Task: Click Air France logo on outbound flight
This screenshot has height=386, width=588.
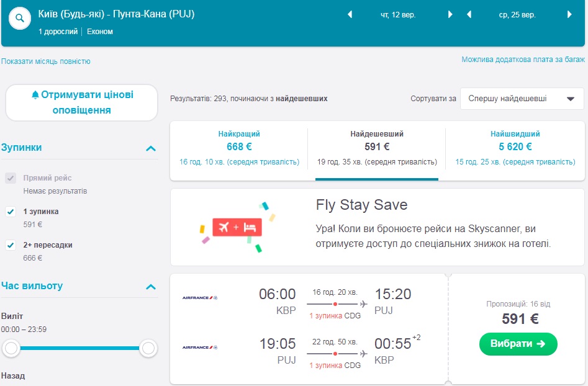Action: click(200, 298)
